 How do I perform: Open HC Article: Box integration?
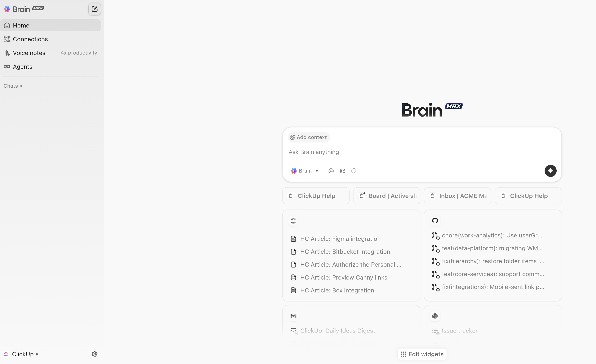pyautogui.click(x=337, y=291)
